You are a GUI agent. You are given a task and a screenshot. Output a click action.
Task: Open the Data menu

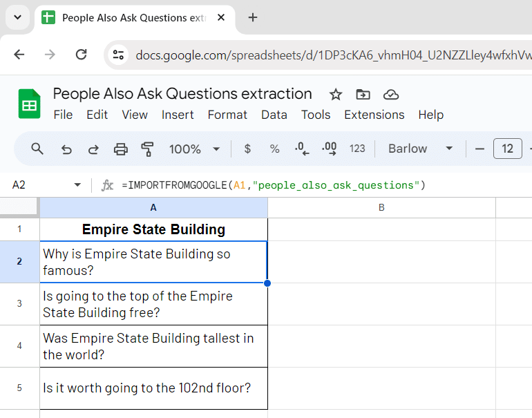(274, 115)
